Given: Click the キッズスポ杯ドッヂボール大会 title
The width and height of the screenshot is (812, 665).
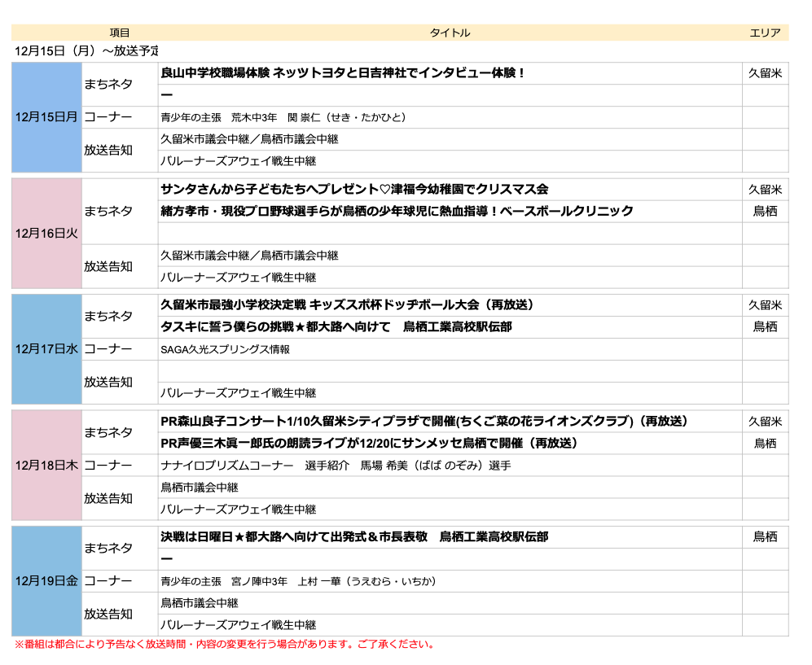Looking at the screenshot, I should [x=347, y=305].
